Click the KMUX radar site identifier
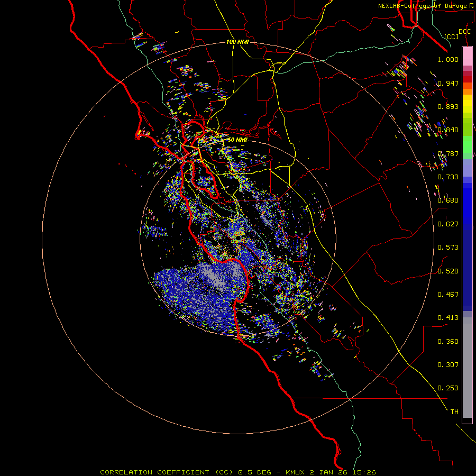476x476 pixels. point(296,472)
